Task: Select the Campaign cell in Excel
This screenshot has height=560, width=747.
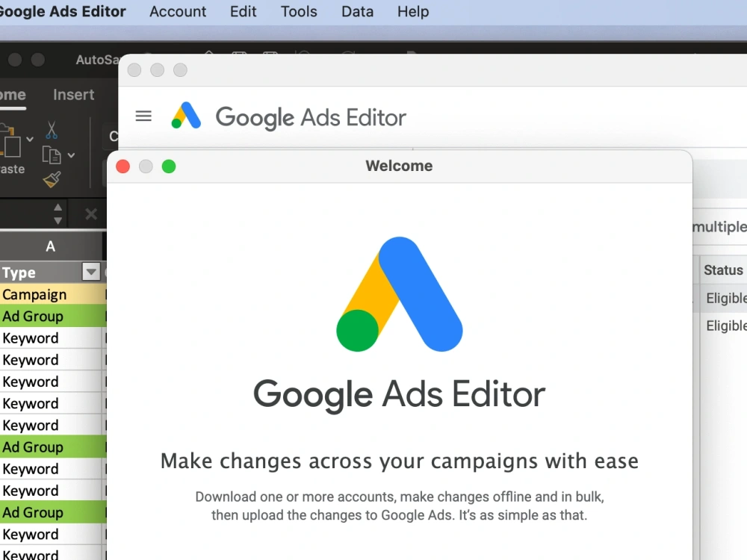Action: pos(51,295)
